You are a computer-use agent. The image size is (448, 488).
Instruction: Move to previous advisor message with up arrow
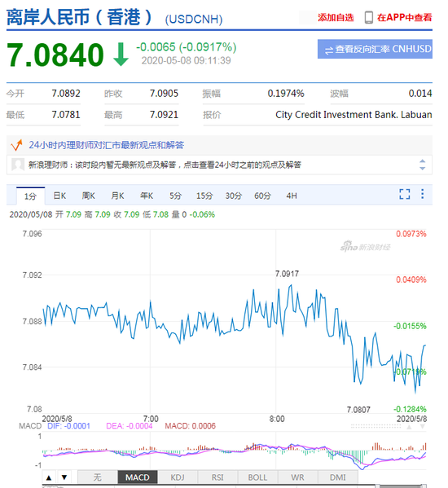(422, 161)
